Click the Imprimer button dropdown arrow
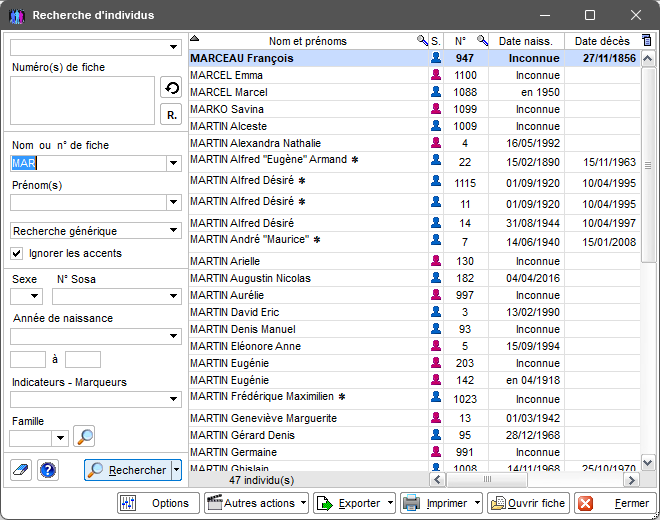 click(477, 503)
